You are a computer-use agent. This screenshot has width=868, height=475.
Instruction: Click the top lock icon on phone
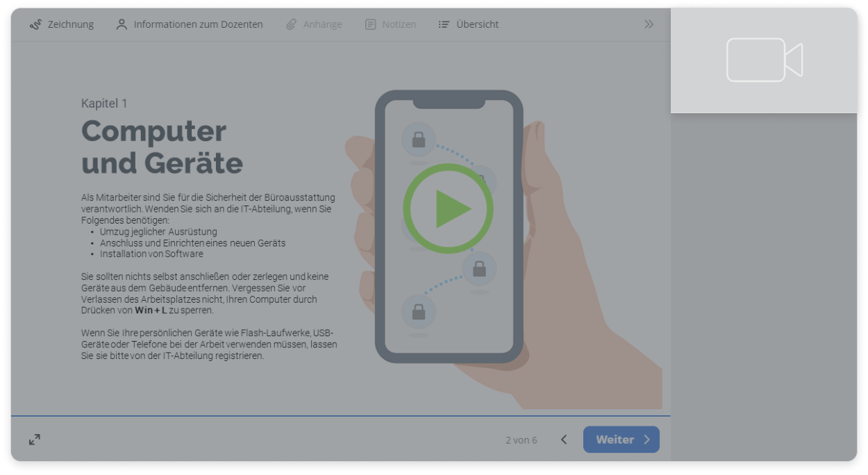[419, 141]
